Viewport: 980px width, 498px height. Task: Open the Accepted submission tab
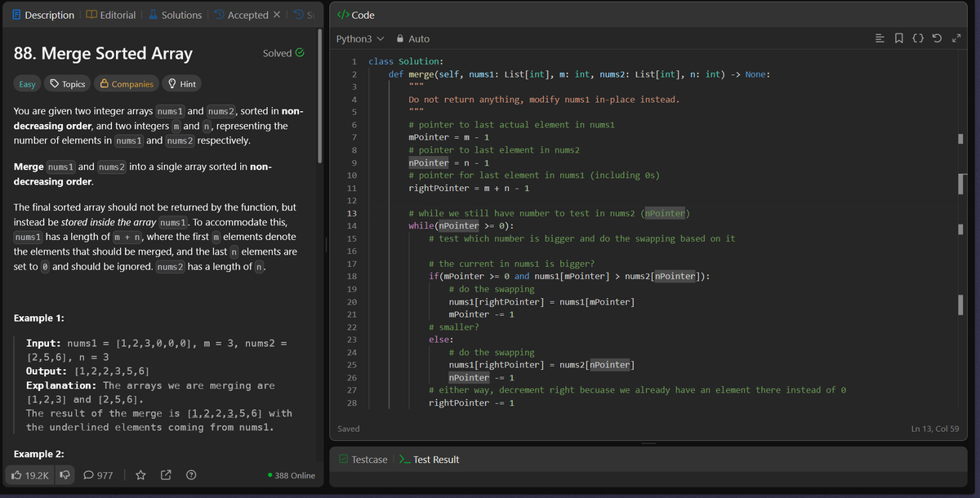coord(241,15)
